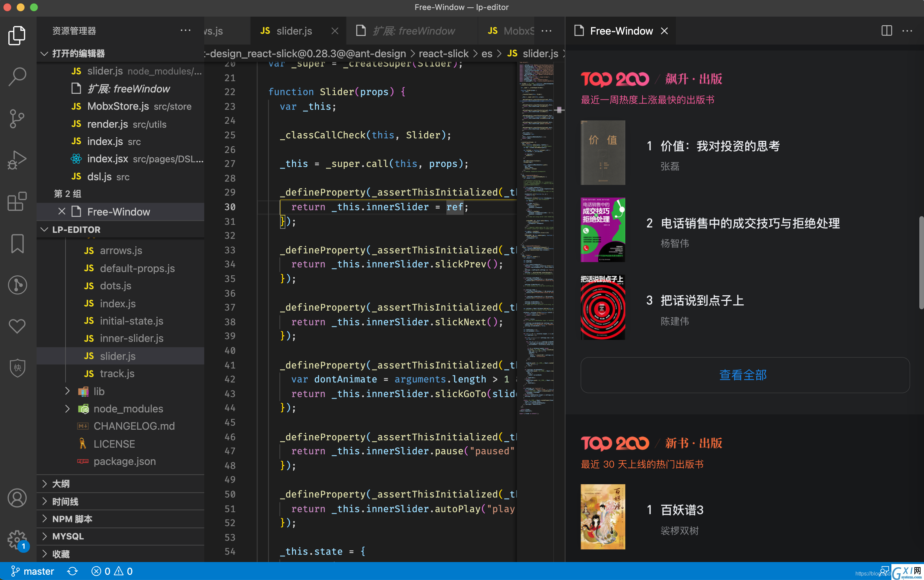Close the Free-Window tab
Screen dimensions: 924x580
tap(664, 31)
